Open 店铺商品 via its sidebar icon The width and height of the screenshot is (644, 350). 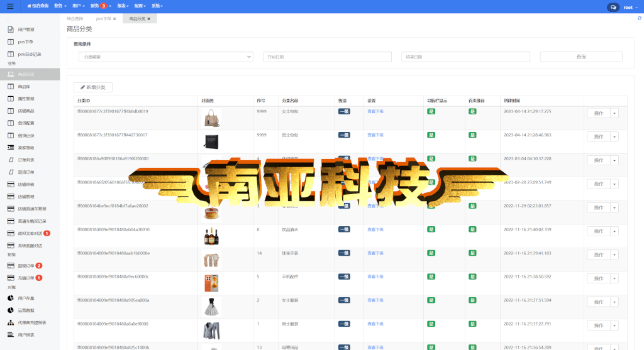tap(11, 111)
